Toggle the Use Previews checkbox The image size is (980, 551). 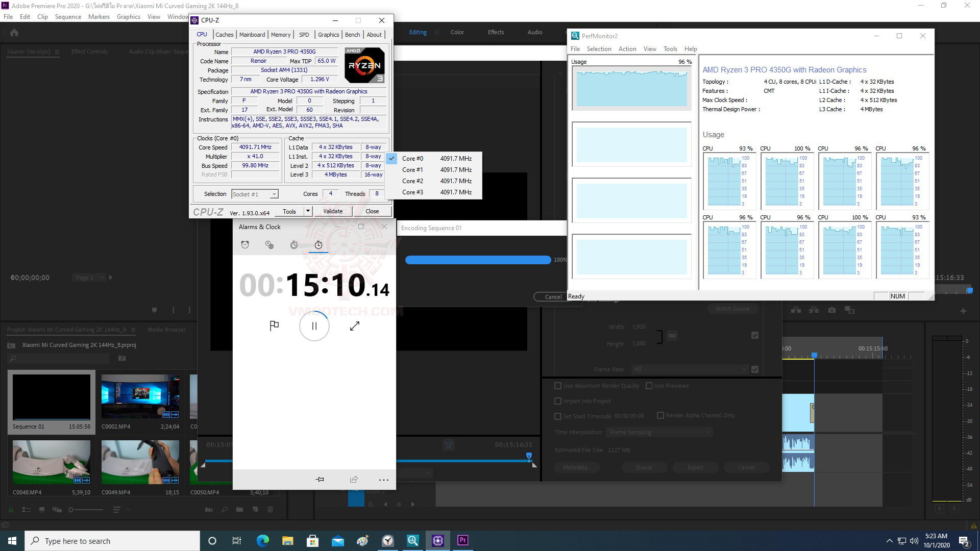[649, 386]
